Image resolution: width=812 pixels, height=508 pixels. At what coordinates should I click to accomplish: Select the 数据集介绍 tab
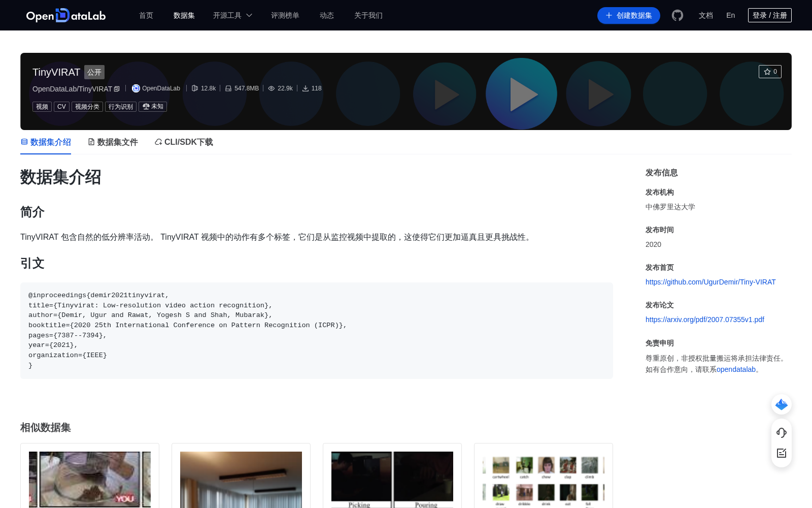tap(46, 142)
